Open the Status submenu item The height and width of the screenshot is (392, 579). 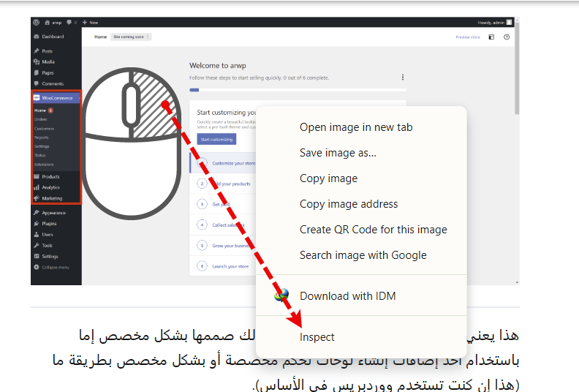[x=40, y=155]
